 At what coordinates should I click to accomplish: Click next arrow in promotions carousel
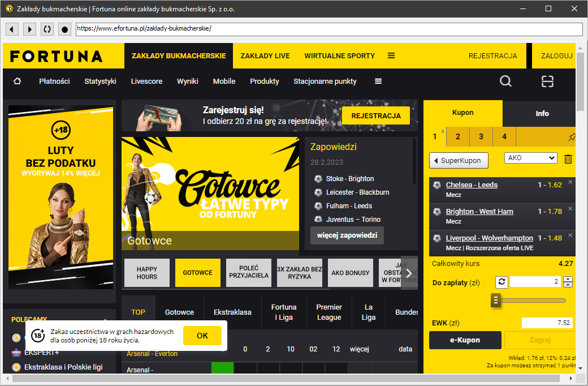tap(409, 273)
